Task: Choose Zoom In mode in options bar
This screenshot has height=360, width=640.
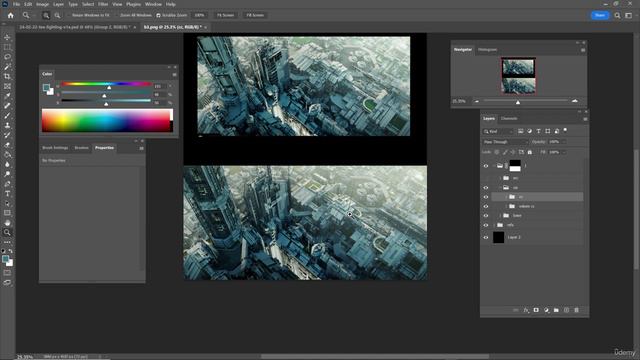Action: click(x=46, y=16)
